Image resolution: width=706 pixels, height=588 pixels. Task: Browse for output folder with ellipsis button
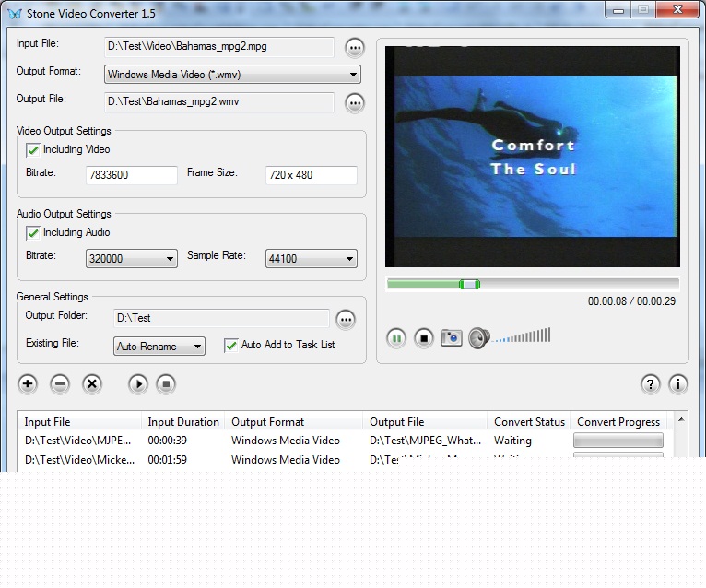click(346, 320)
